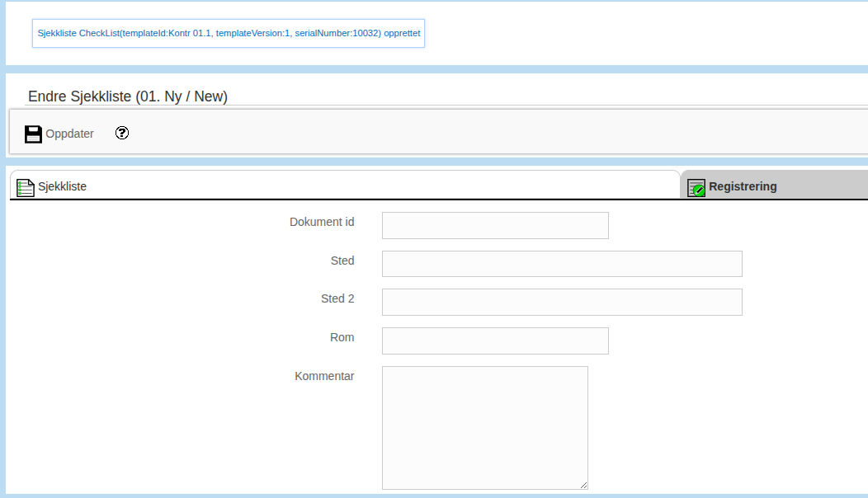Click the Sjekkliste opprettet notification message
The height and width of the screenshot is (498, 868).
coord(229,34)
